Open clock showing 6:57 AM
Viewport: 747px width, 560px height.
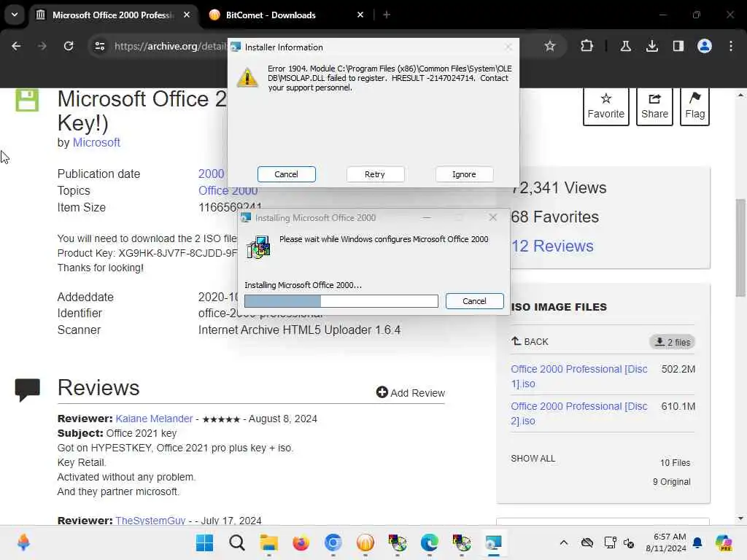(x=666, y=542)
